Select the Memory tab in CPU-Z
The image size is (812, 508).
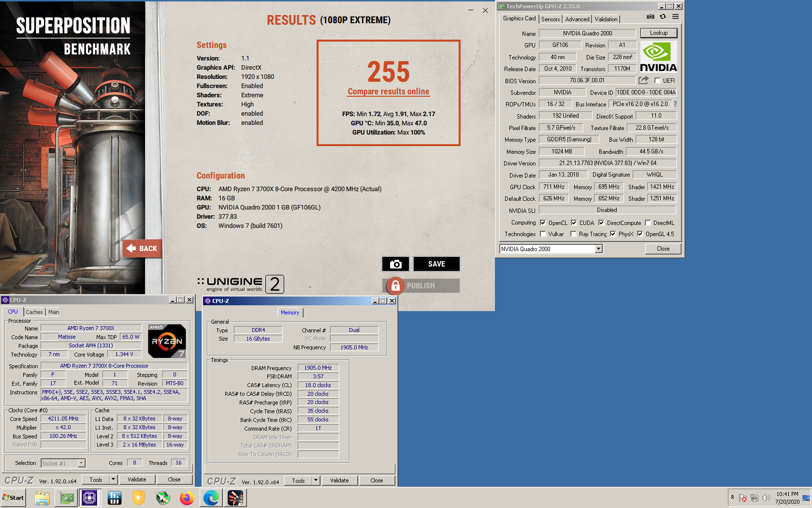(x=290, y=313)
